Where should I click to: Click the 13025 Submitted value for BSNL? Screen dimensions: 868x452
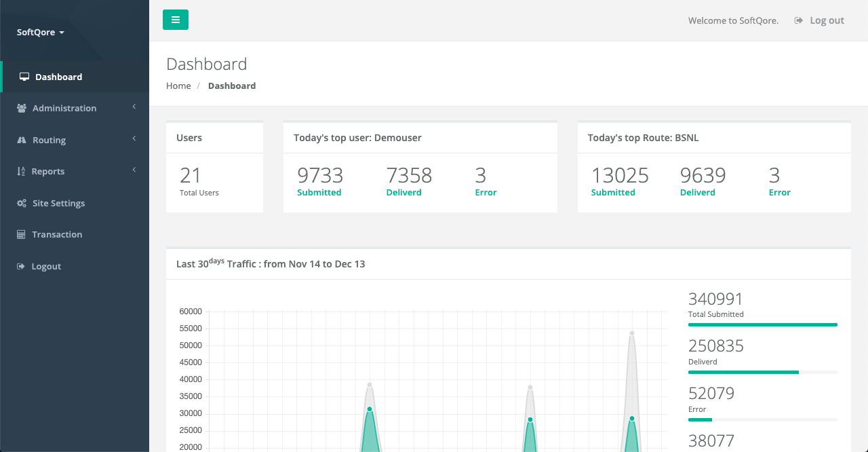[x=620, y=176]
